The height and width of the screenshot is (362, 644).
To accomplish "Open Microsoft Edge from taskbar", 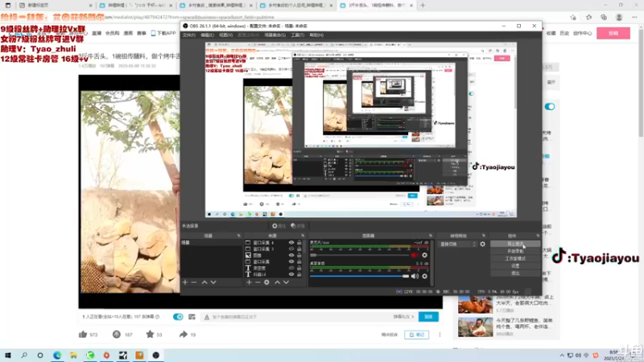I will coord(57,356).
